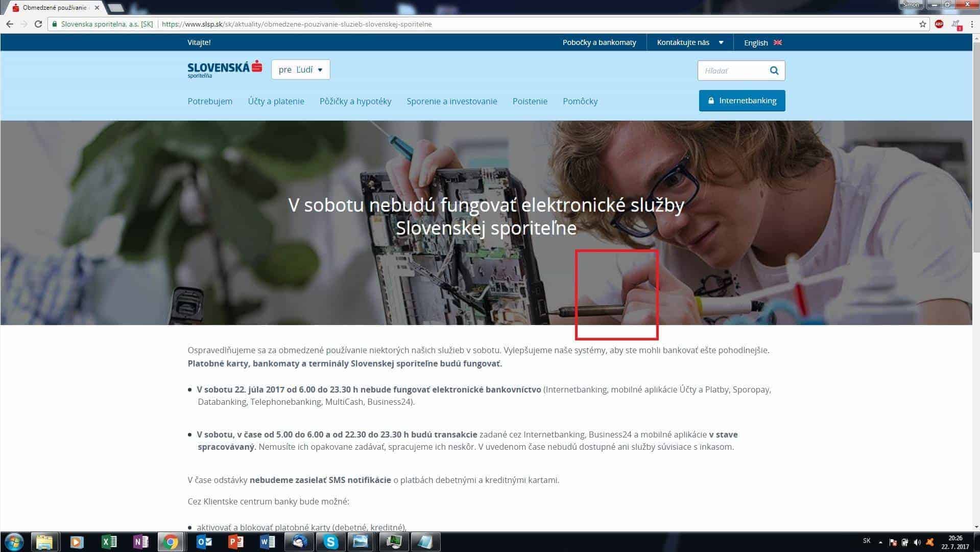Open the Action Center flag icon
Image resolution: width=980 pixels, height=552 pixels.
(893, 542)
